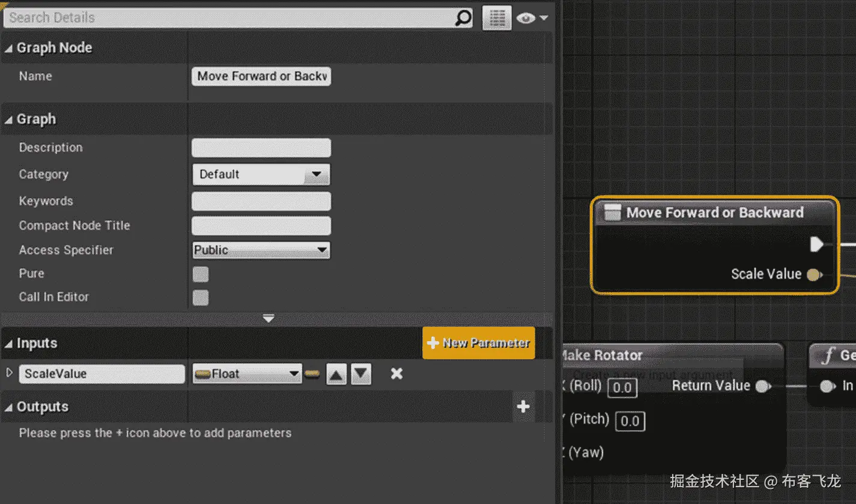The height and width of the screenshot is (504, 856).
Task: Select the Make Rotator node header
Action: tap(672, 355)
